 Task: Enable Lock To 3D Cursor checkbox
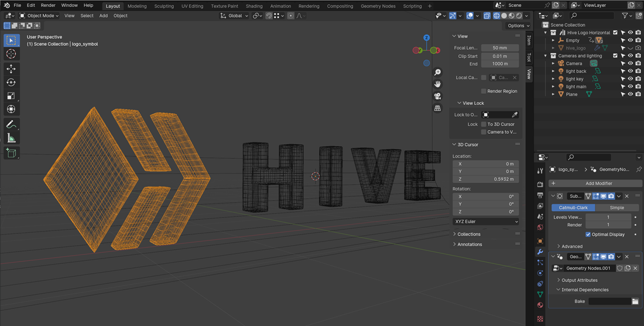484,124
